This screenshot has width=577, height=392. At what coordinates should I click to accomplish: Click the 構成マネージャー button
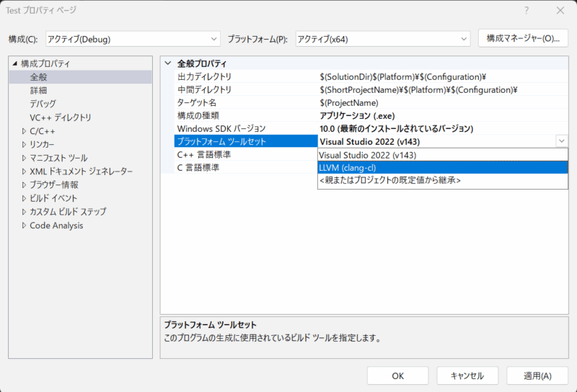[x=522, y=38]
